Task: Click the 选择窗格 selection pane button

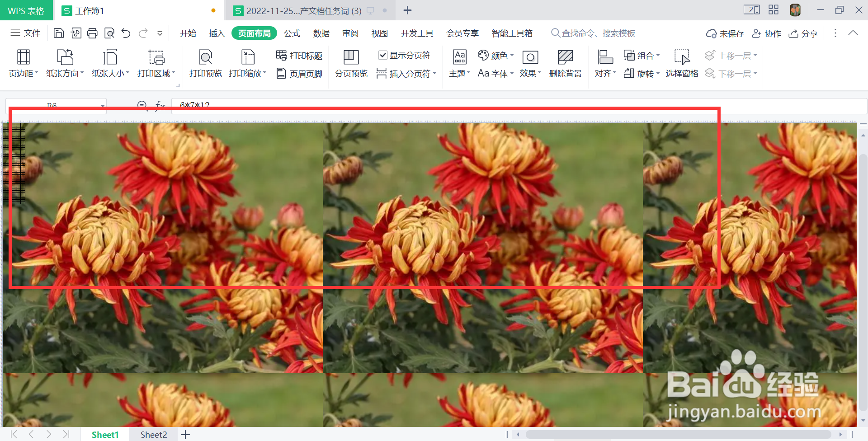Action: [x=682, y=64]
